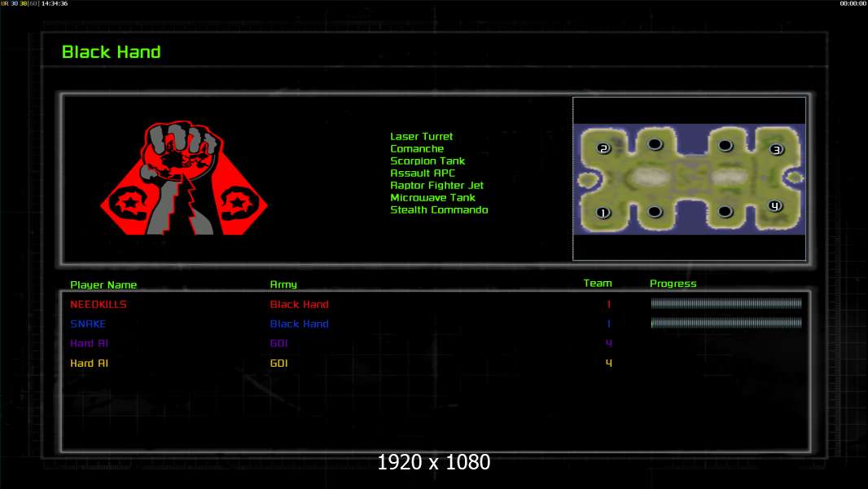Select "Scorpion Tank" in the unit list

coord(427,161)
